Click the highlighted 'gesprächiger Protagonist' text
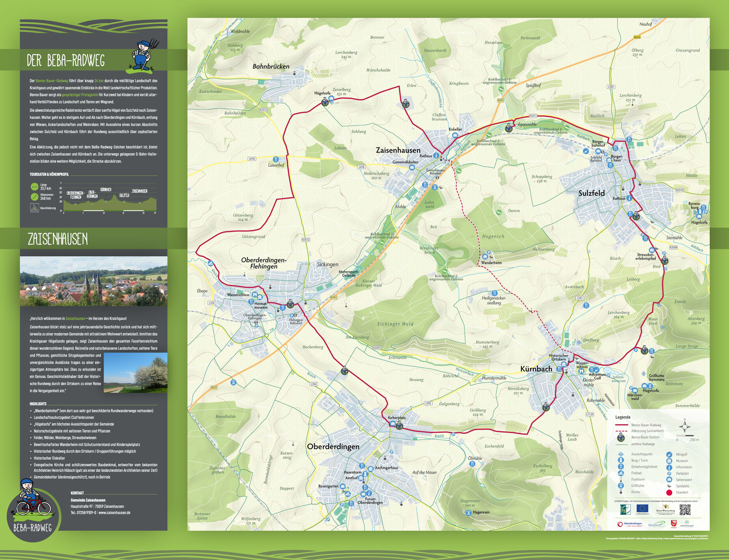 coord(80,95)
